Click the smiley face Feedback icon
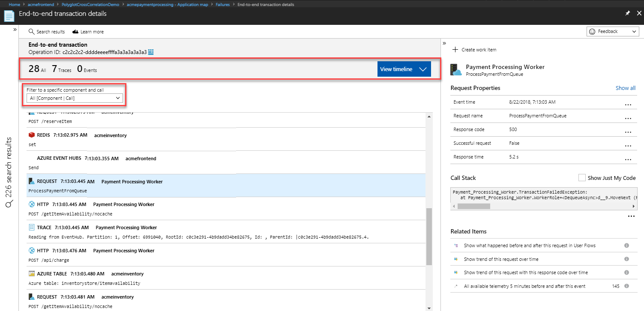644x311 pixels. 592,31
